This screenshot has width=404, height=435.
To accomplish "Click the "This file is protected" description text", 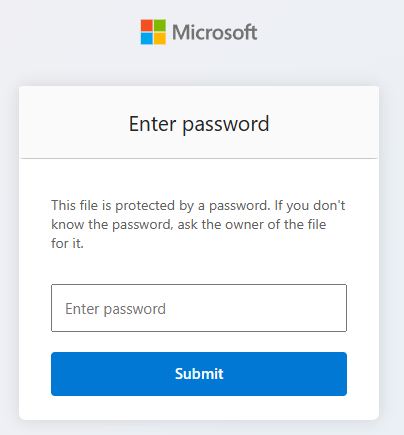I will pos(198,224).
